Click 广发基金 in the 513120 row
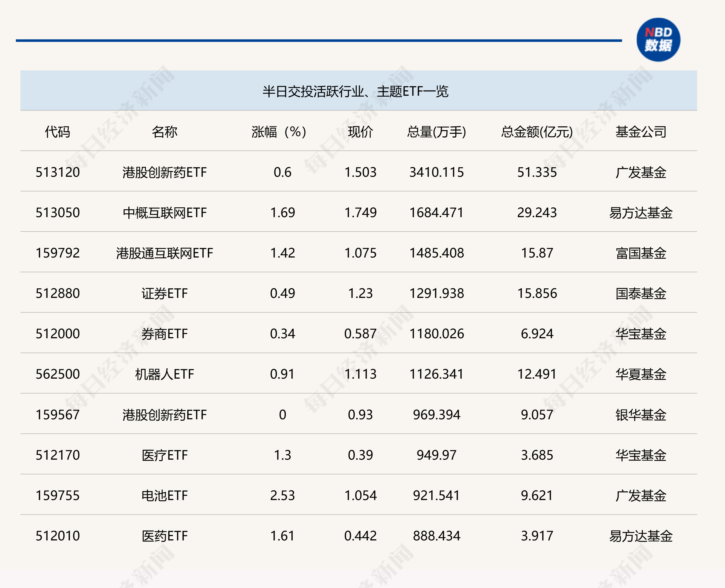This screenshot has height=588, width=725. click(641, 172)
